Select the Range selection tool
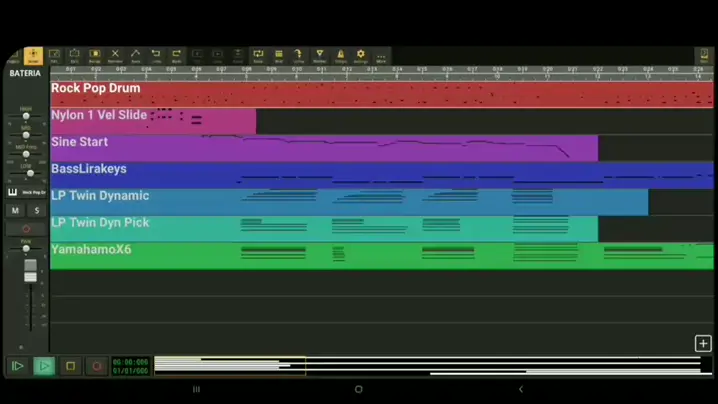Viewport: 718px width, 404px height. tap(95, 55)
